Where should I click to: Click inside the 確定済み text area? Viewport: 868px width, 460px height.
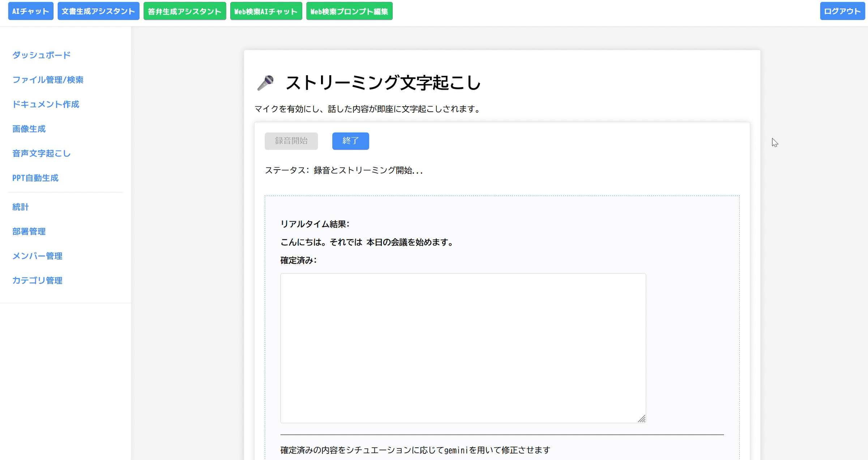click(x=463, y=347)
